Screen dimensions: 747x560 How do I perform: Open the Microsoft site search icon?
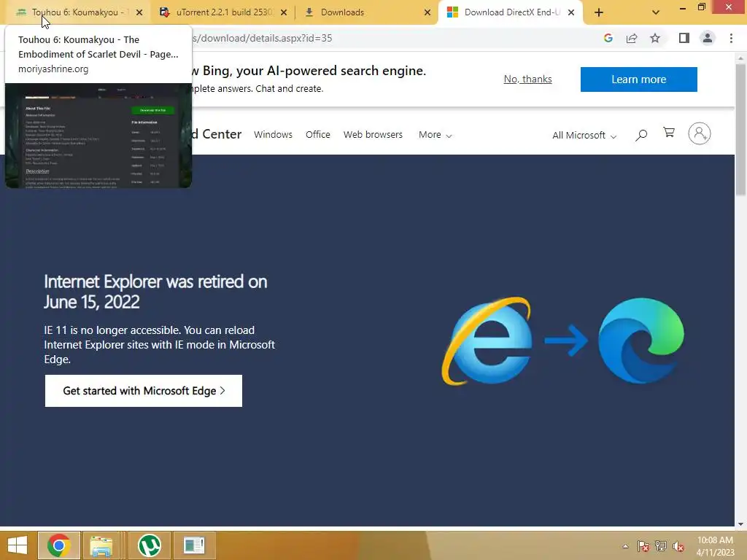pyautogui.click(x=641, y=135)
